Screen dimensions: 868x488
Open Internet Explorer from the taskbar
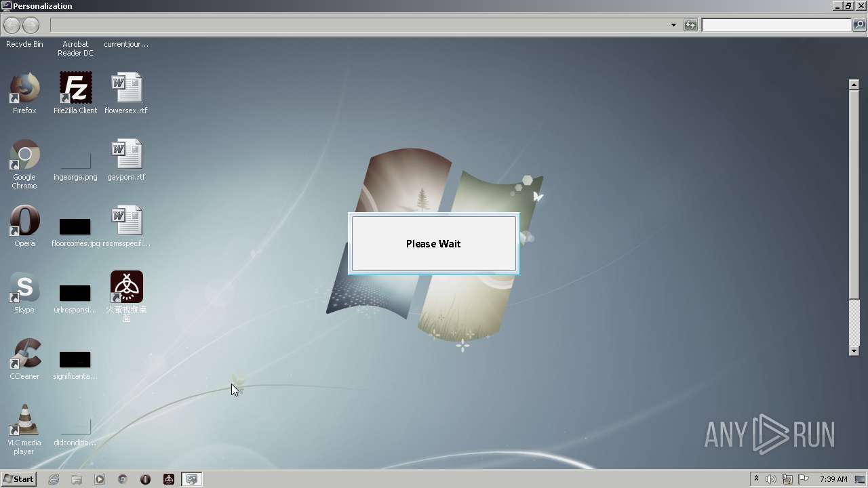point(54,479)
